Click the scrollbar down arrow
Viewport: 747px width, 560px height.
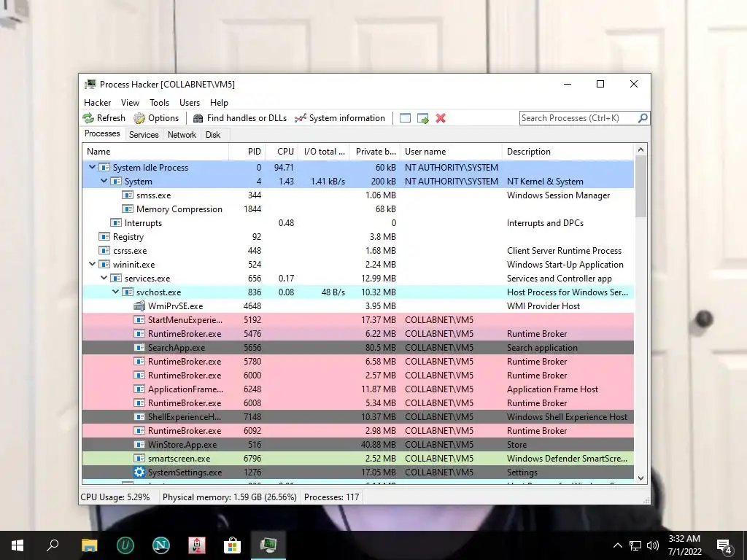tap(640, 478)
